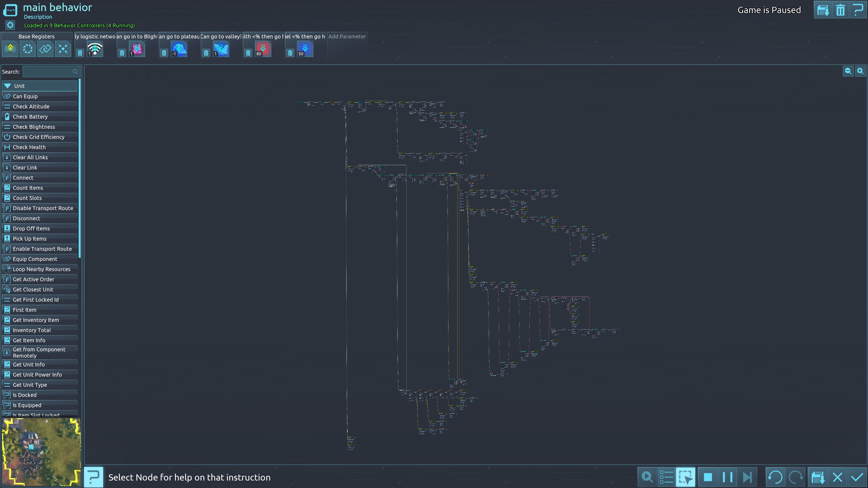Delete behavior with top-right trash icon
This screenshot has width=868, height=488.
point(840,10)
